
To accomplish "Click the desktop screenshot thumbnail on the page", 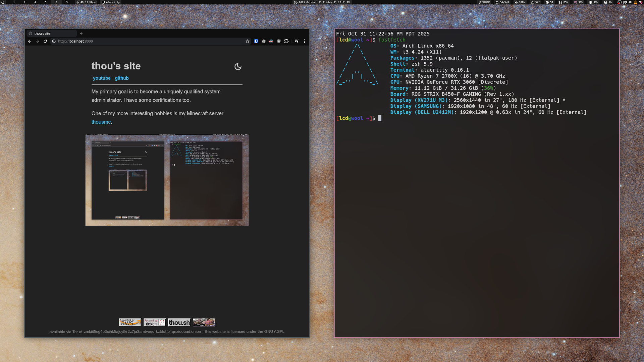I will click(x=167, y=180).
